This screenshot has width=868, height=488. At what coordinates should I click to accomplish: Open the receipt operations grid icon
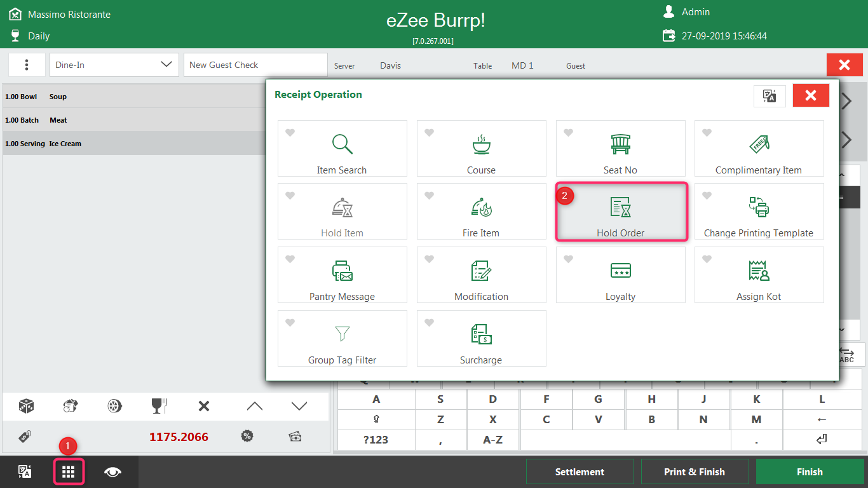pyautogui.click(x=69, y=472)
